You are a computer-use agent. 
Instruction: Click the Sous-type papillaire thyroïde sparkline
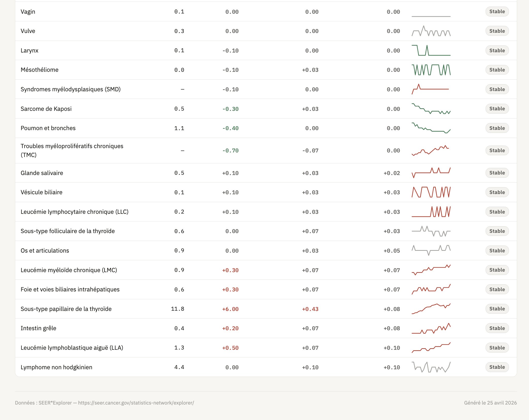pos(431,309)
